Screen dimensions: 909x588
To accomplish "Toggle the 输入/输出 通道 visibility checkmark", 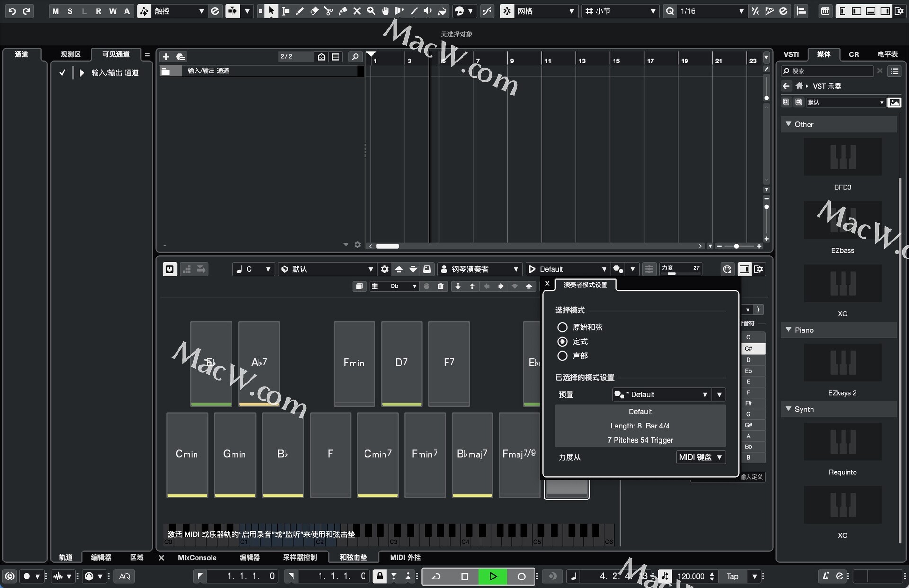I will (x=62, y=72).
